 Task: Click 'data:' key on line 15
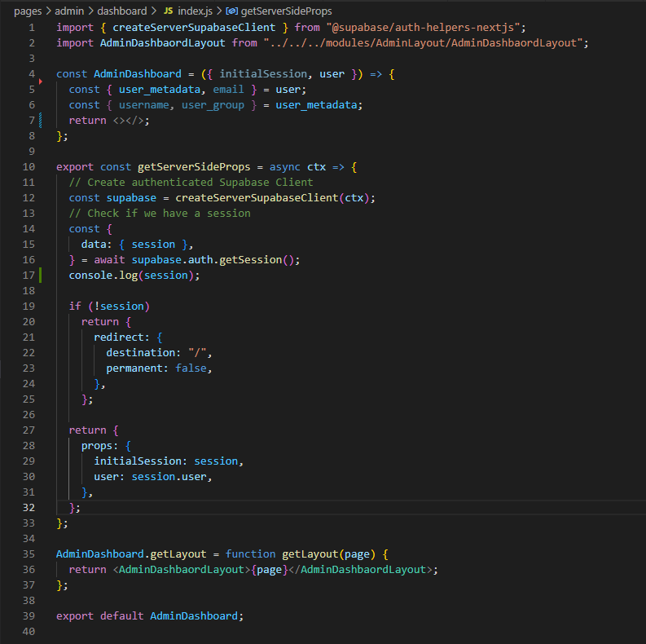coord(97,245)
